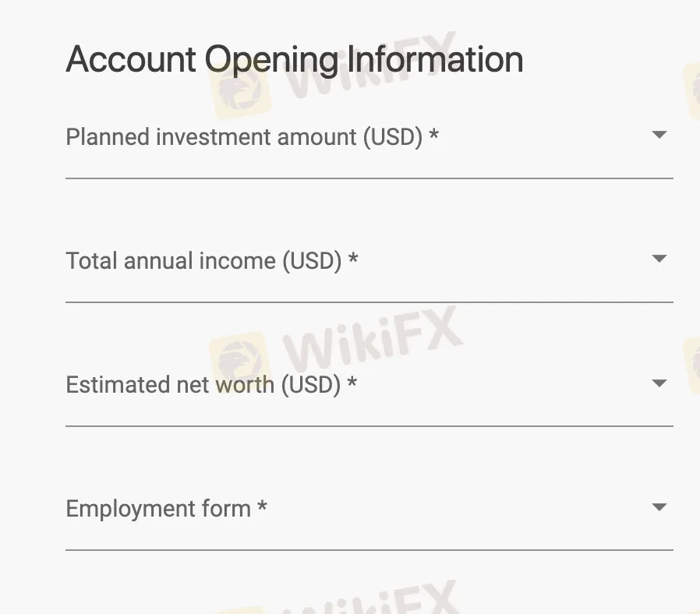Open the Planned investment amount dropdown arrow

click(x=659, y=135)
